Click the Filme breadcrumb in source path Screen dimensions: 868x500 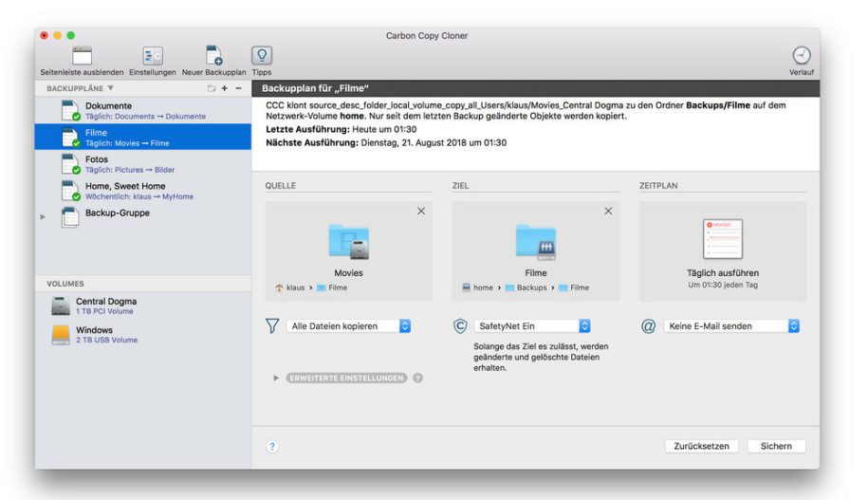pyautogui.click(x=332, y=287)
